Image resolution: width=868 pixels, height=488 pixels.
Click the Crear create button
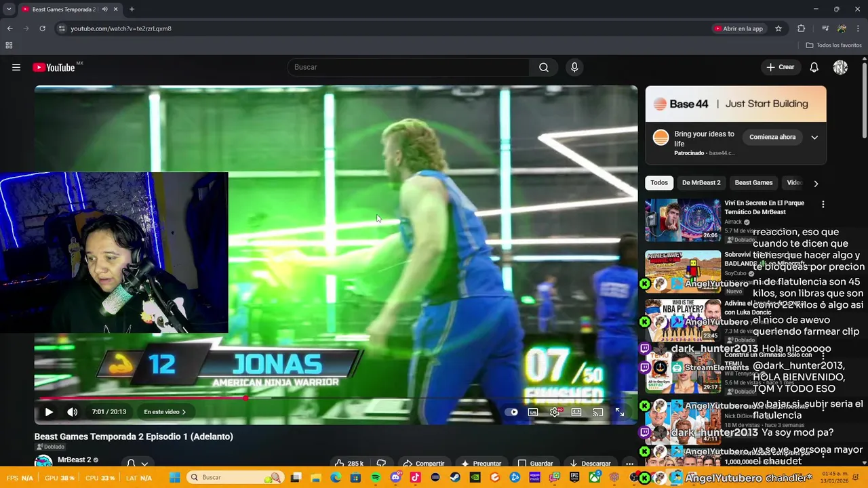point(781,67)
